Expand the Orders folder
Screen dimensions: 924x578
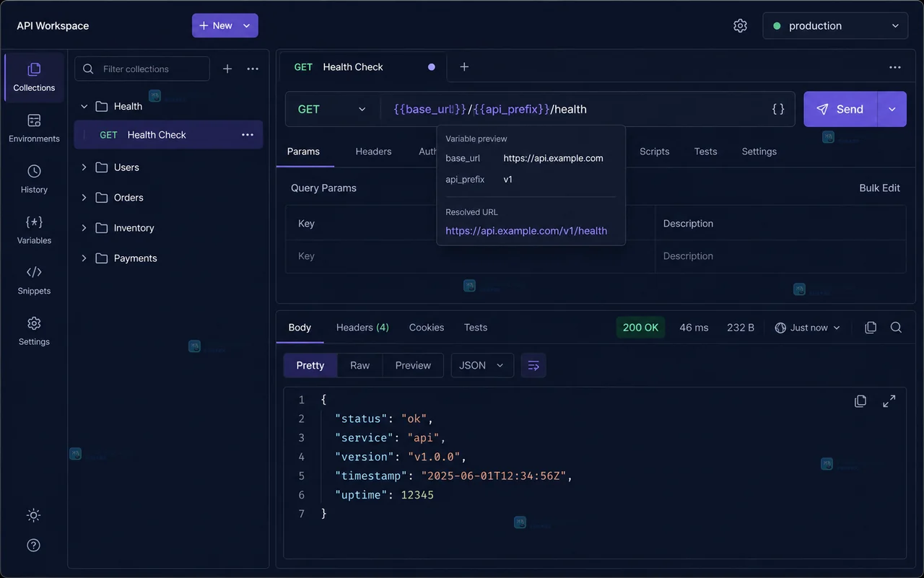pyautogui.click(x=84, y=198)
